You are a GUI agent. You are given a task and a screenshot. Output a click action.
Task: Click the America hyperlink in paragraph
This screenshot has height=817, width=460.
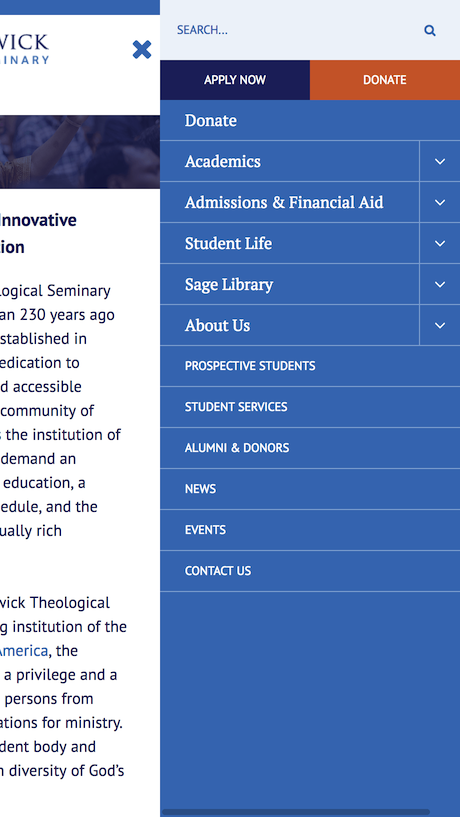pos(23,651)
